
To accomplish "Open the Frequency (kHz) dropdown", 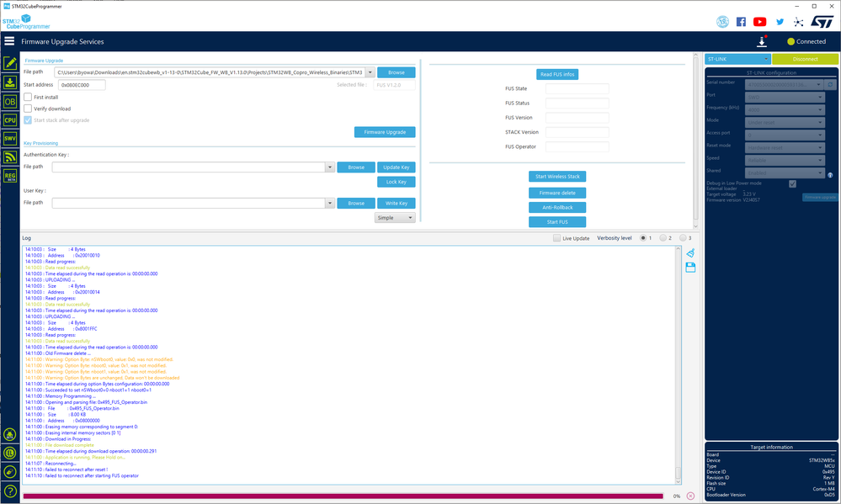I will coord(784,110).
